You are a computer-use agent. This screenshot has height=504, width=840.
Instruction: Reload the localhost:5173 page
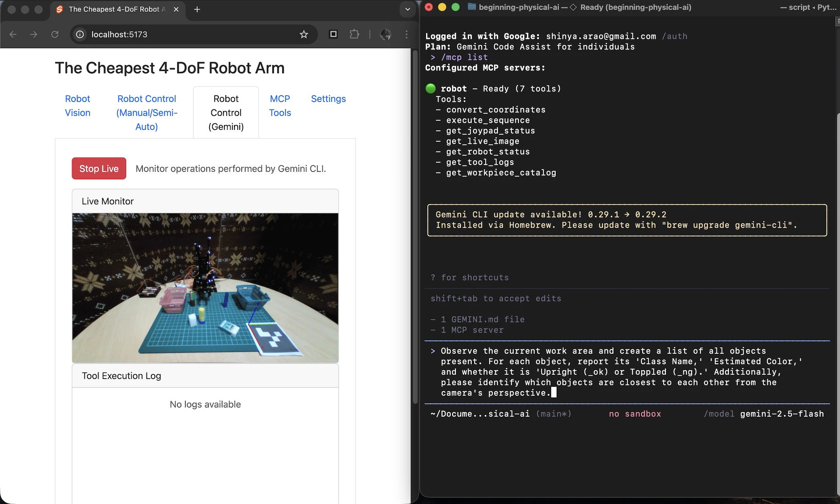[55, 35]
